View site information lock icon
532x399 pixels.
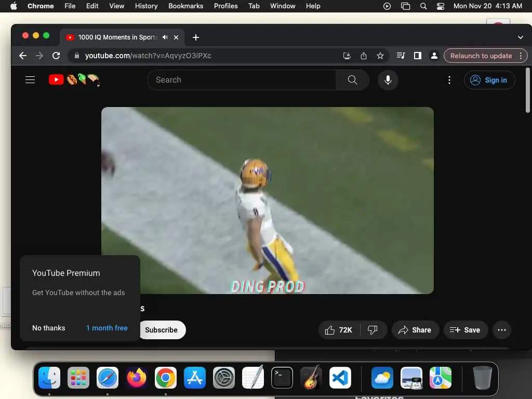coord(77,56)
